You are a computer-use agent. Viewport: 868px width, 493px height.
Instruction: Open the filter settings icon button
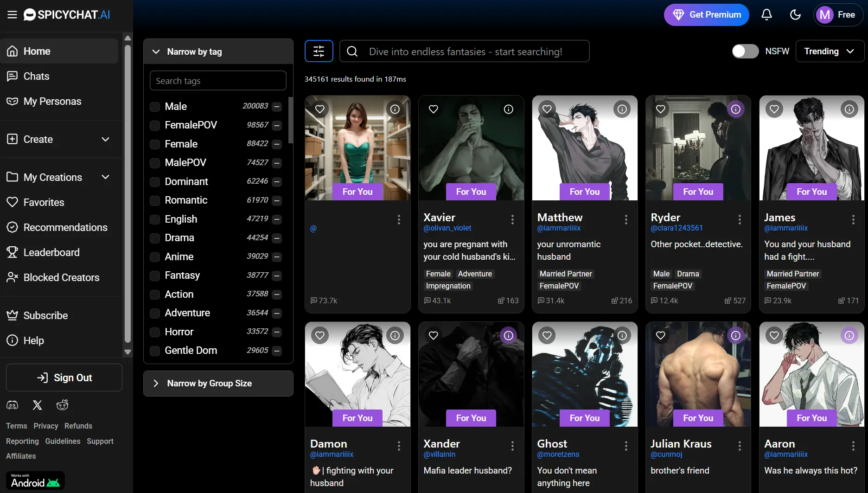[x=319, y=51]
